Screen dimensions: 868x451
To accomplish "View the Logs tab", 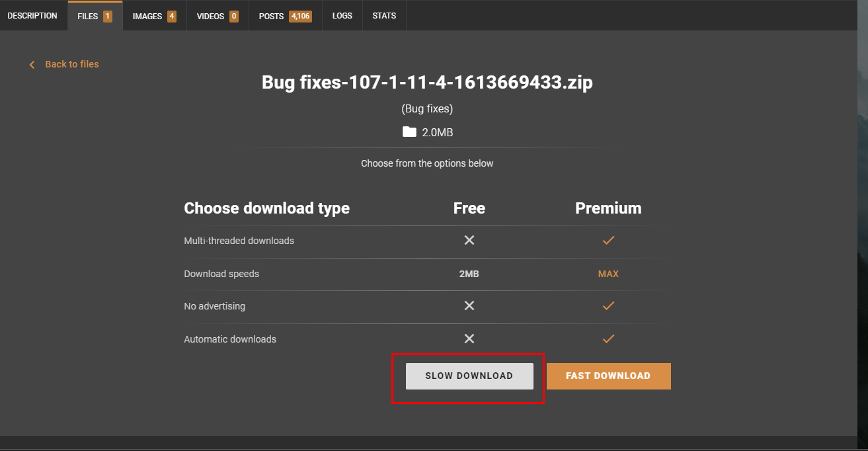I will (x=342, y=16).
